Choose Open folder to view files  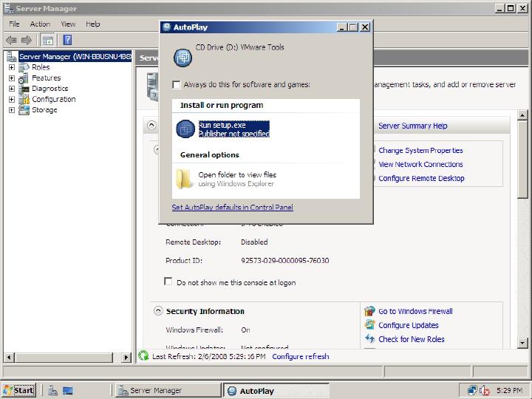(237, 179)
